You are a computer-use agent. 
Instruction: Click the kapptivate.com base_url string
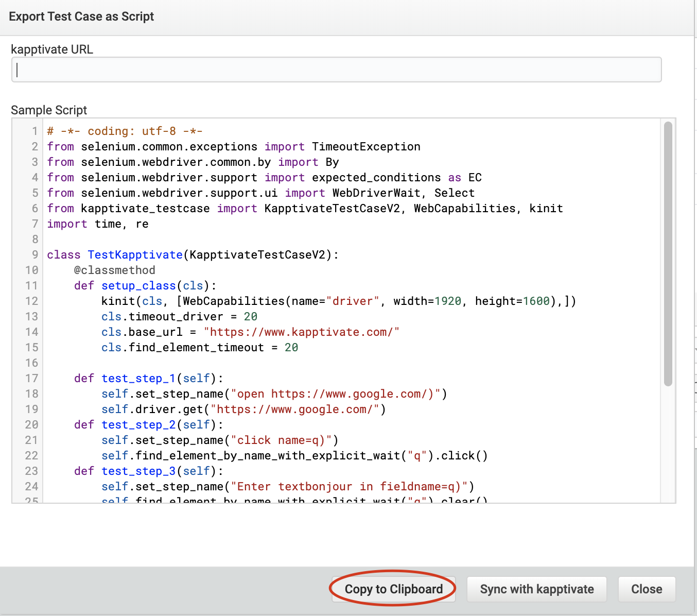coord(301,332)
